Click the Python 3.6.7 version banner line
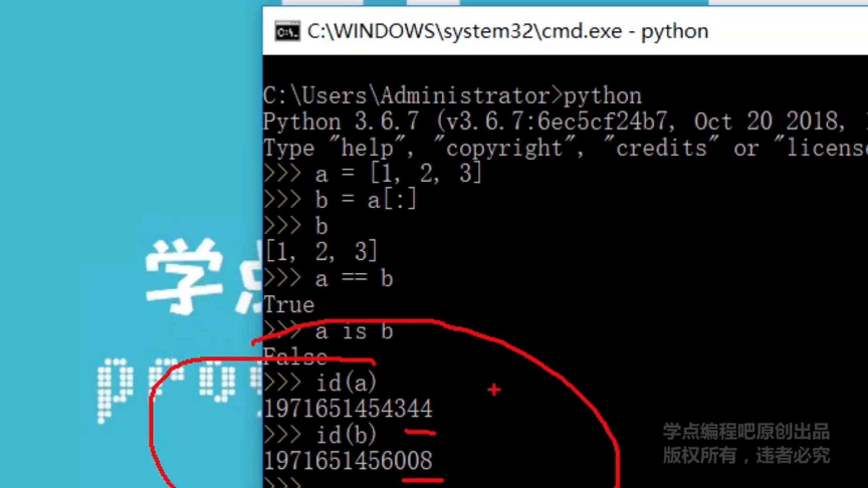 pos(565,121)
